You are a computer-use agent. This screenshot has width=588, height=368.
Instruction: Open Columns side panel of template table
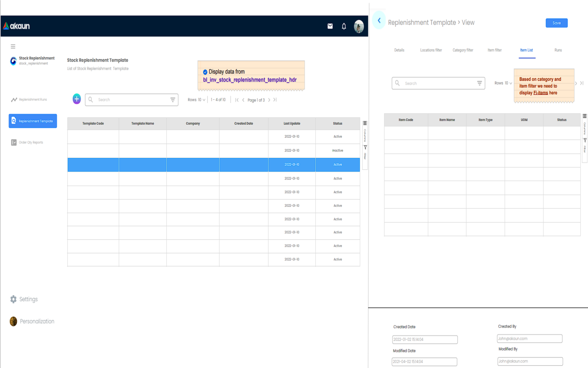click(365, 130)
